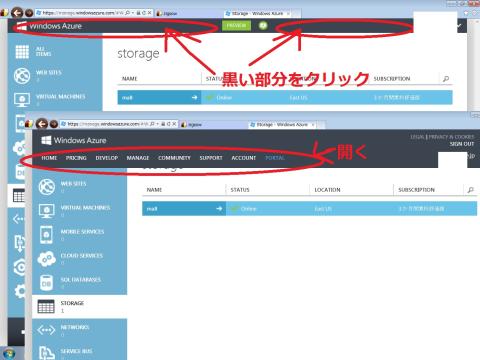Screen dimensions: 480x360
Task: Select WEB SITES icon in lower window sidebar
Action: 47,187
